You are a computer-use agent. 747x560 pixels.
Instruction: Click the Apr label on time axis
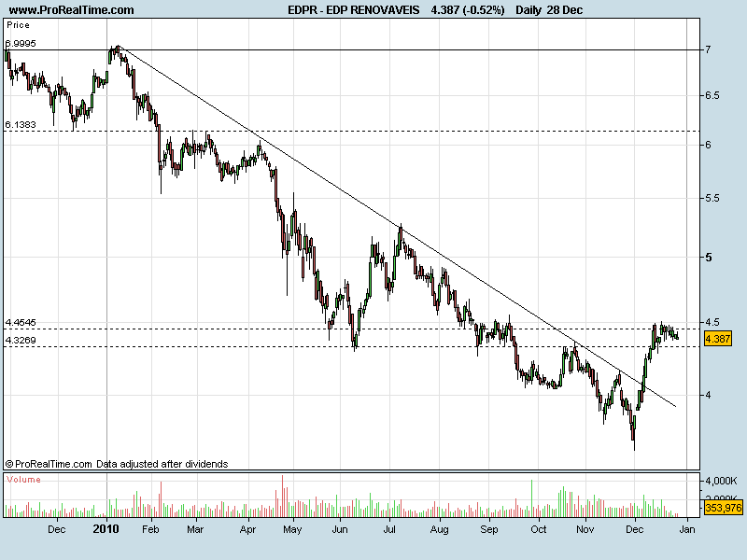point(248,529)
